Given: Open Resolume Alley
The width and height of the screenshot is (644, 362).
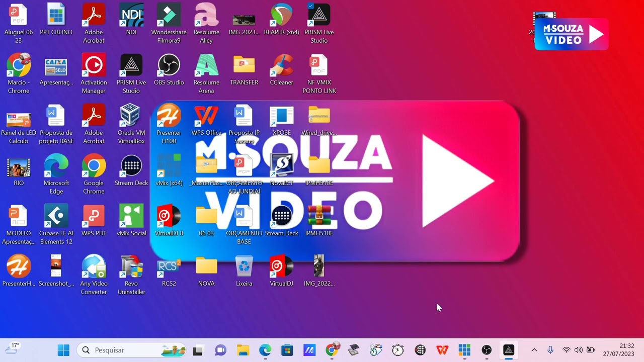Looking at the screenshot, I should click(x=206, y=23).
